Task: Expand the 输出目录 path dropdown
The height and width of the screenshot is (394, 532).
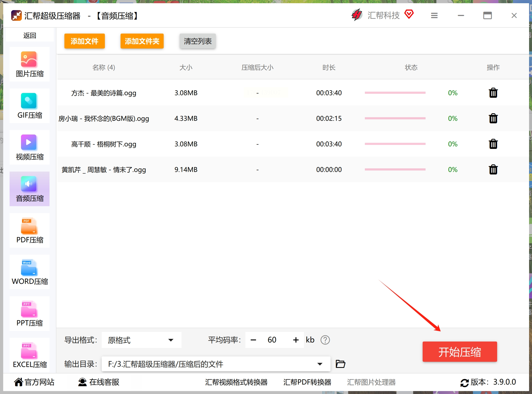Action: point(320,364)
